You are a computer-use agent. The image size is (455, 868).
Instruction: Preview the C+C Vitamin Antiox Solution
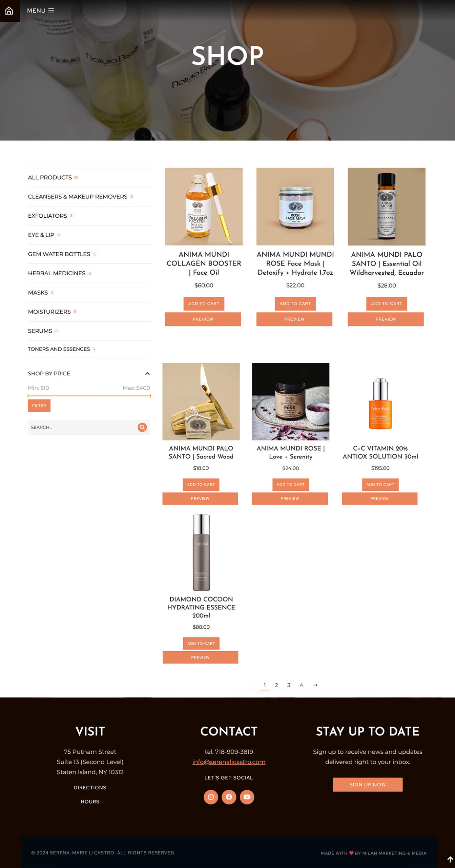379,498
